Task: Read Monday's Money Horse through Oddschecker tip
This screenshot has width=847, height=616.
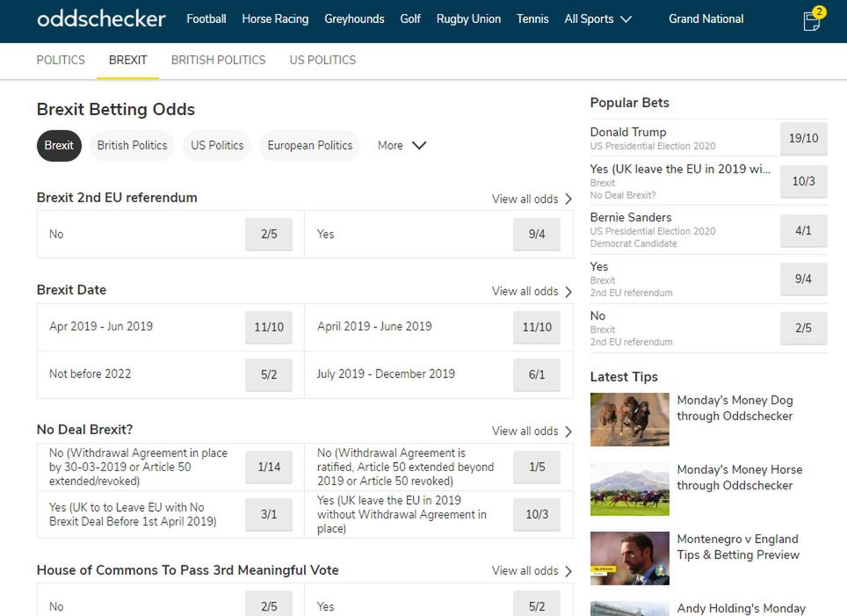Action: tap(740, 478)
